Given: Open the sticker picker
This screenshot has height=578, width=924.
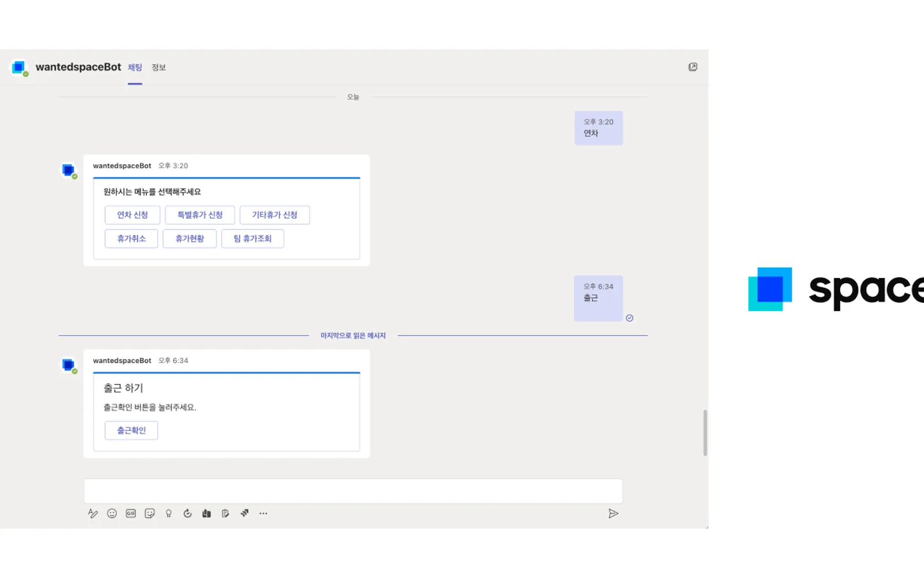Looking at the screenshot, I should click(150, 513).
